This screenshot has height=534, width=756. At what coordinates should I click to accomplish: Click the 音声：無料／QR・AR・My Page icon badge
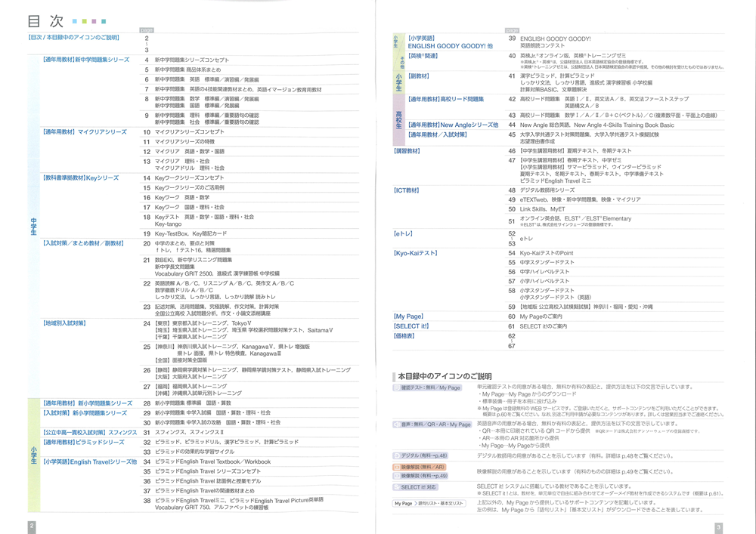tap(432, 424)
